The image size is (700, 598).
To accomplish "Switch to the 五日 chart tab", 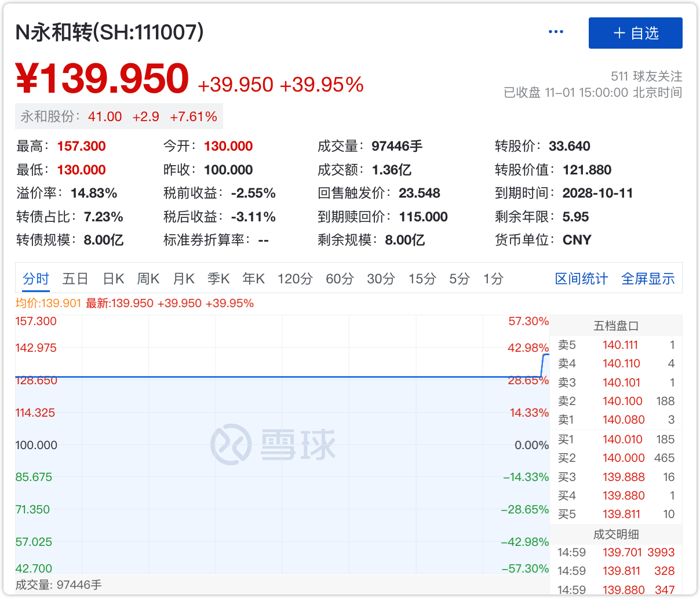I will tap(75, 279).
